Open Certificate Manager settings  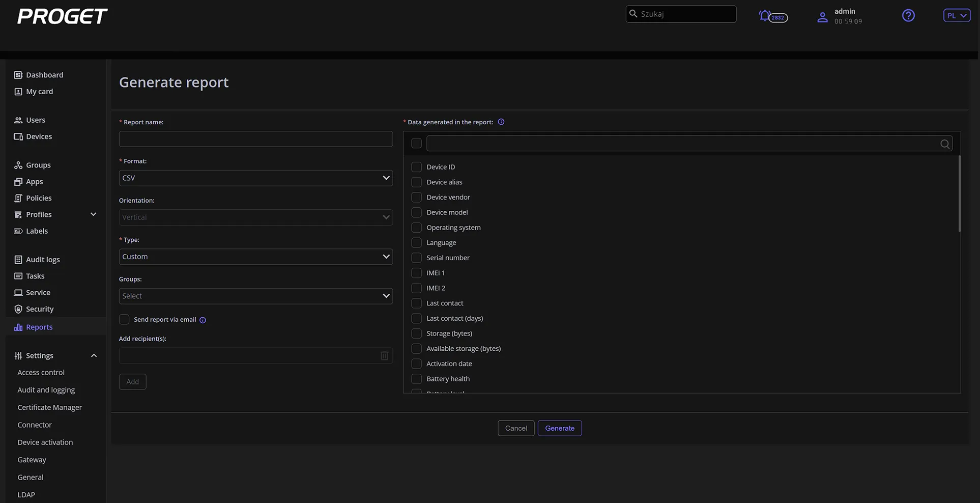click(50, 407)
